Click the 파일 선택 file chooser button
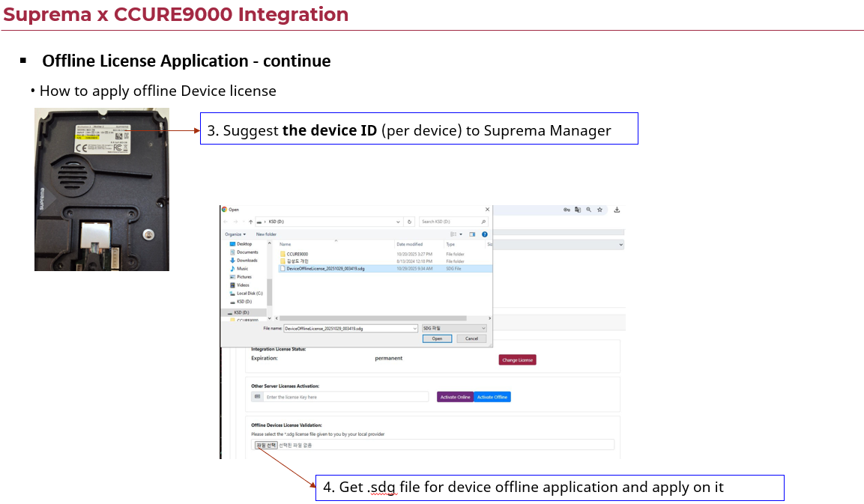 (266, 445)
